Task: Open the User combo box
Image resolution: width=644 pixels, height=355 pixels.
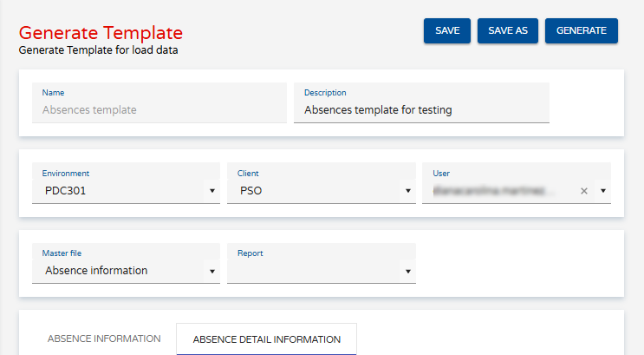Action: (x=517, y=183)
